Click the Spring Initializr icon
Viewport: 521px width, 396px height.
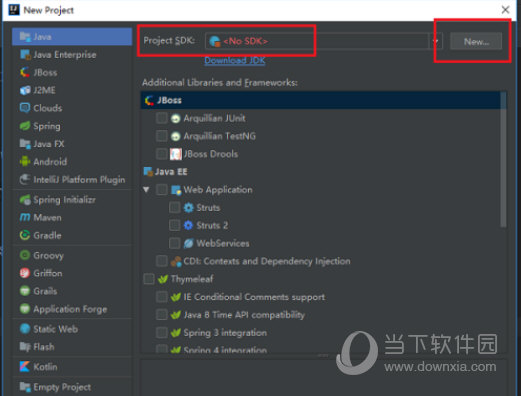click(25, 200)
